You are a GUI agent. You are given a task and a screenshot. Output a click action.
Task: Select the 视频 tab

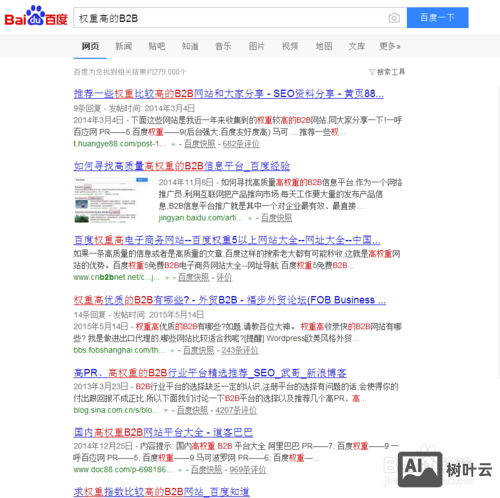(290, 46)
